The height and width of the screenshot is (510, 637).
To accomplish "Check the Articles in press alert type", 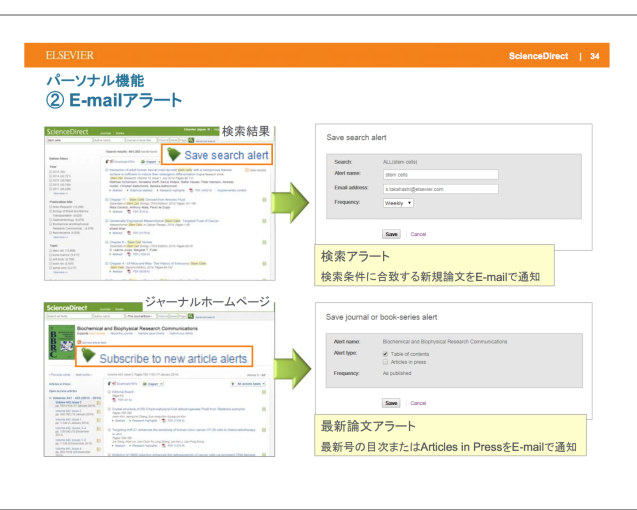I will (x=385, y=362).
